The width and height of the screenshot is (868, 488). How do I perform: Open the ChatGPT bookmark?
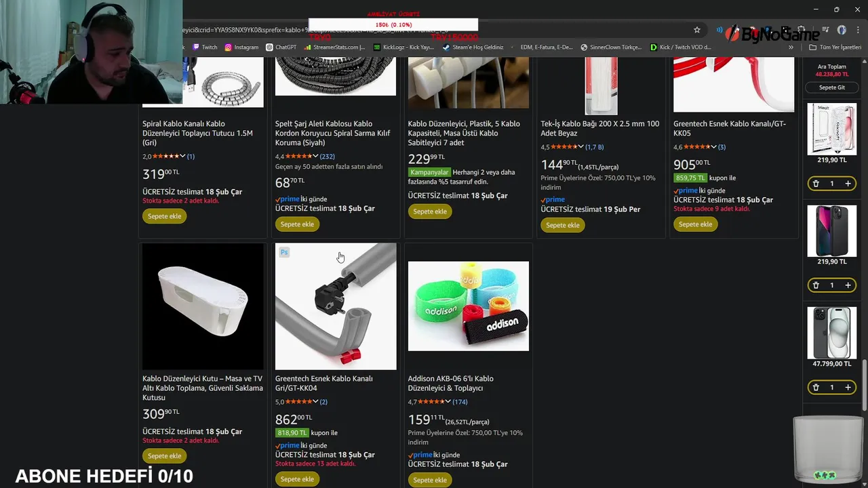tap(281, 47)
